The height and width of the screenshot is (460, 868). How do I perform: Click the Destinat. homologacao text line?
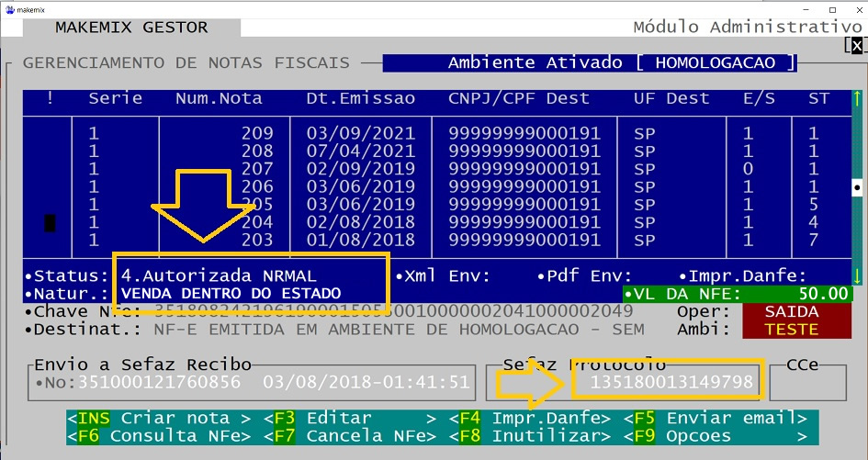coord(399,330)
